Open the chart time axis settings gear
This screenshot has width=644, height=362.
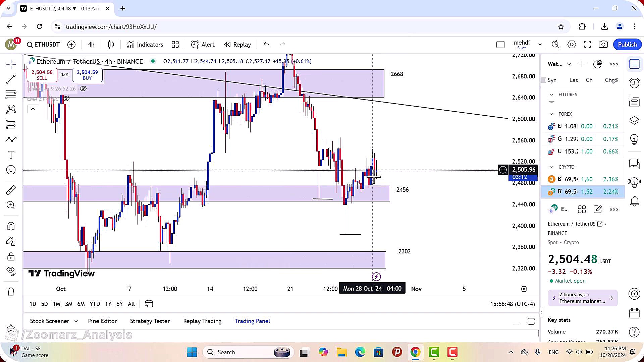tap(524, 289)
